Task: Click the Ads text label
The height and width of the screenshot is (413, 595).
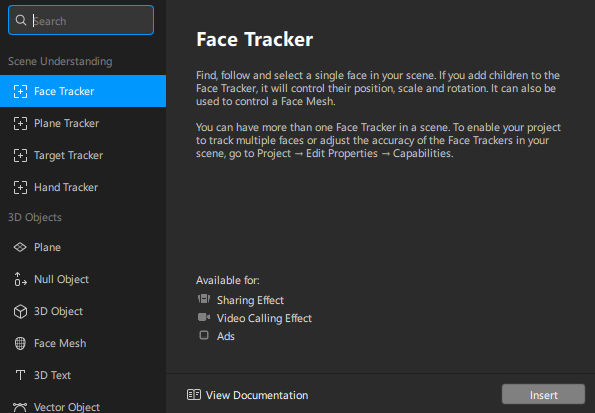Action: pyautogui.click(x=226, y=336)
